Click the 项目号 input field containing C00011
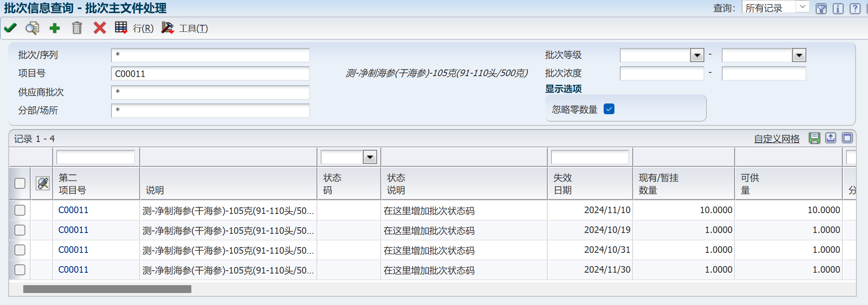Viewport: 868px width, 305px height. [x=210, y=74]
